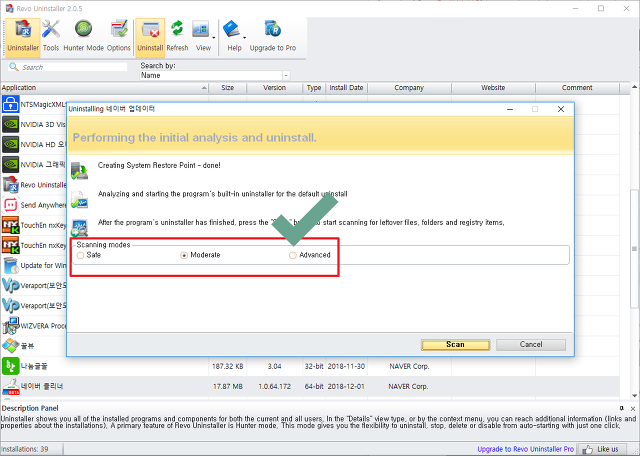Sort by Version column header
640x456 pixels.
tap(274, 88)
